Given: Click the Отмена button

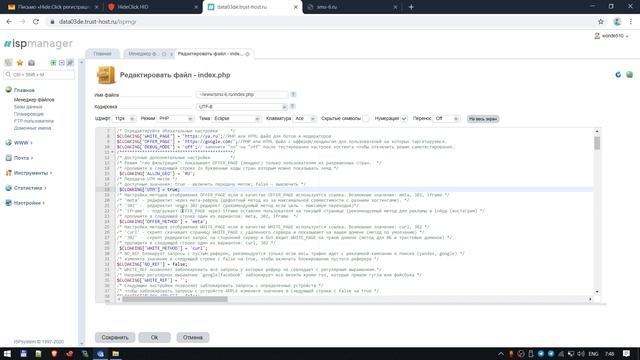Looking at the screenshot, I should coord(193,338).
